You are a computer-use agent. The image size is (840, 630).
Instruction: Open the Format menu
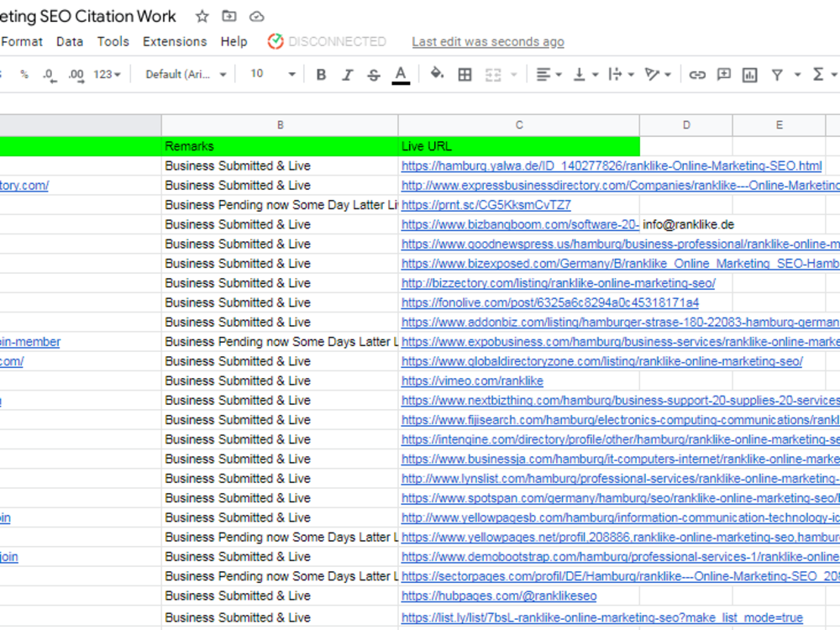tap(22, 42)
